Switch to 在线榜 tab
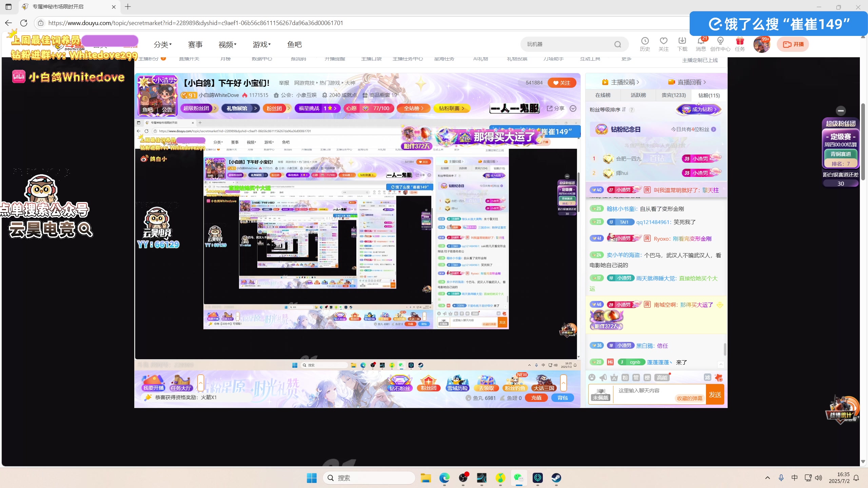The image size is (868, 488). coord(603,95)
